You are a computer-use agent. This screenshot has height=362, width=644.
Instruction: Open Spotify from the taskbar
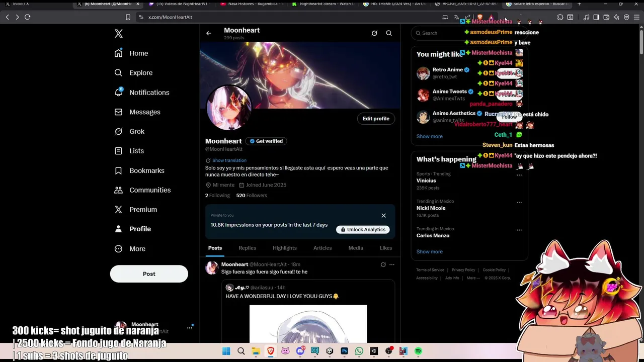pyautogui.click(x=418, y=351)
